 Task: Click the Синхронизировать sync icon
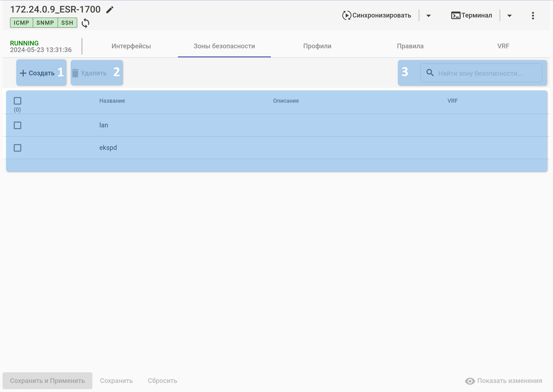[x=346, y=15]
